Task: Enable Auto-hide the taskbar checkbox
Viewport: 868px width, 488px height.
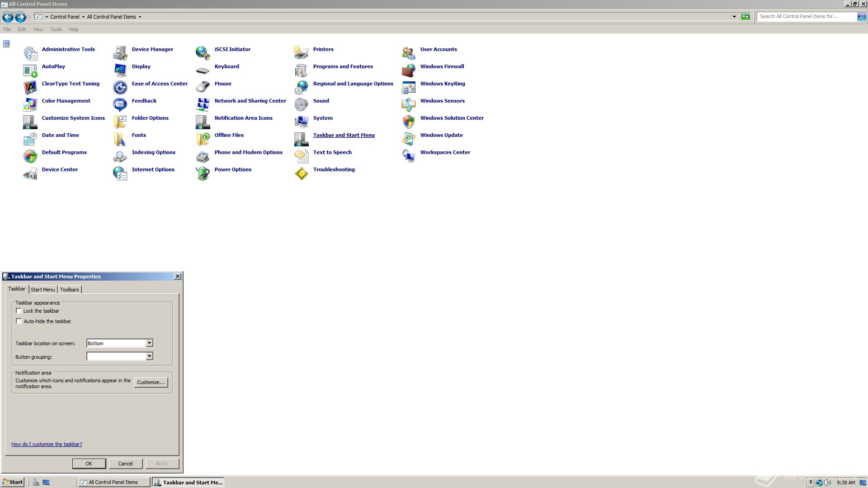Action: [19, 321]
